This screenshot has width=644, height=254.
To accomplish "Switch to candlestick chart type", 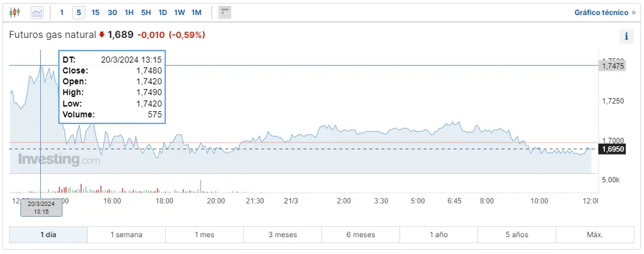I will (15, 12).
